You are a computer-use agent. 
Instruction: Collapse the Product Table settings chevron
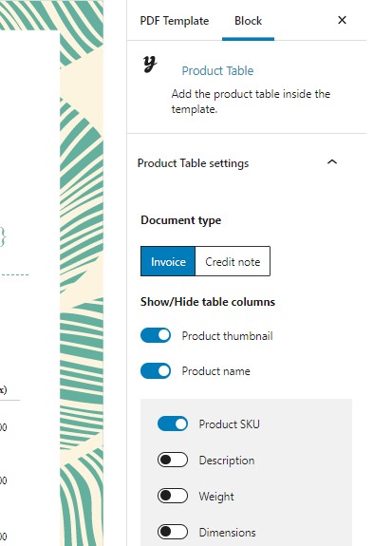[332, 162]
